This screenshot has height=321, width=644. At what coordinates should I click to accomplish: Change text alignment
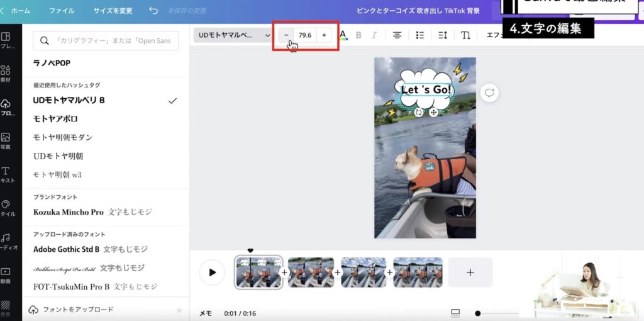coord(397,35)
